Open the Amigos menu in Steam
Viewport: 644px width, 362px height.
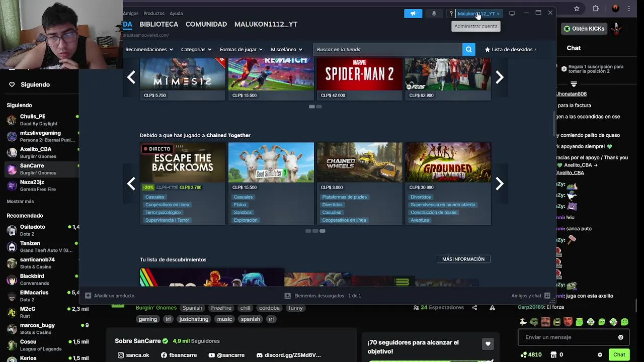pyautogui.click(x=131, y=14)
